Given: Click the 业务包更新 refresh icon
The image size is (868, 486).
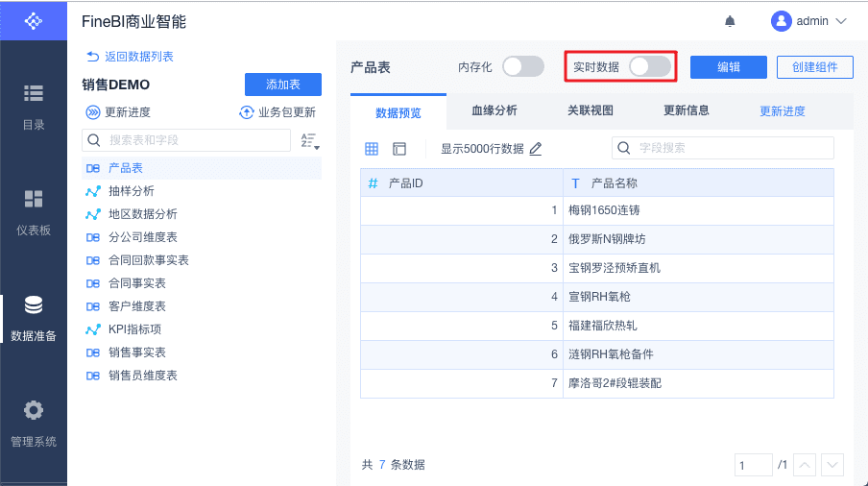Looking at the screenshot, I should [247, 112].
